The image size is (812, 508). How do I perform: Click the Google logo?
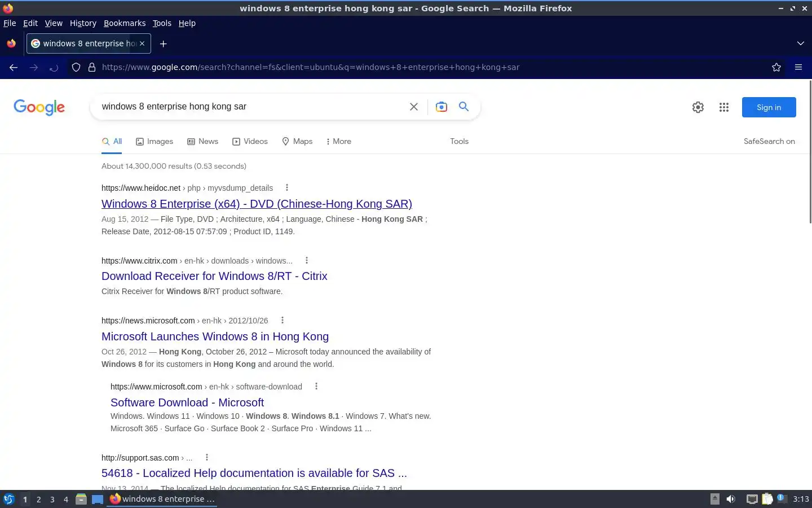point(39,107)
